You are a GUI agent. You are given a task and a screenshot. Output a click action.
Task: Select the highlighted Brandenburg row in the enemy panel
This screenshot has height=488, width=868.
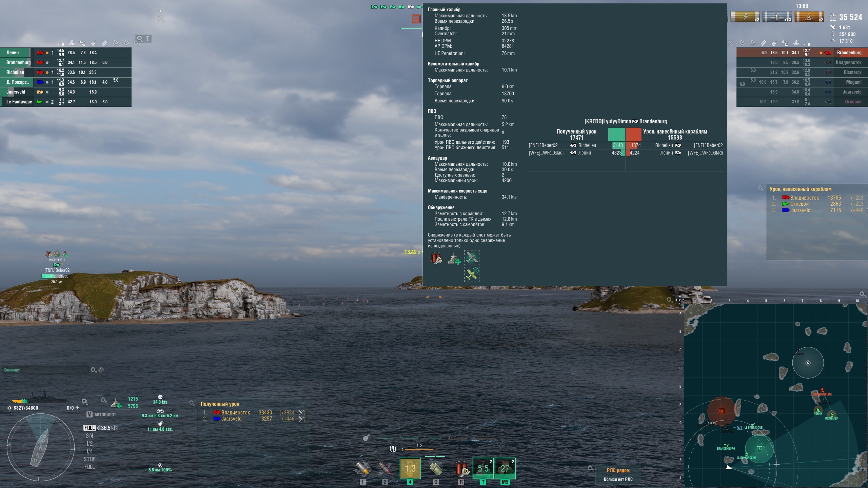[x=802, y=53]
